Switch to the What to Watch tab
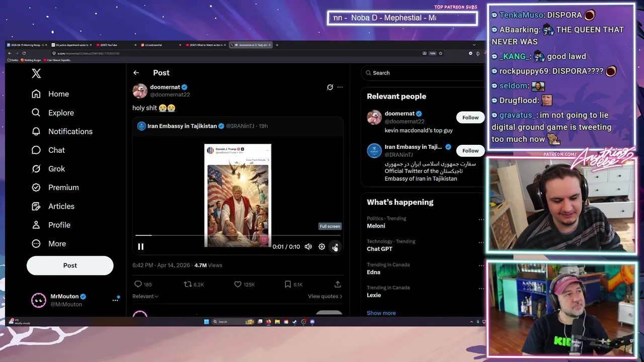The image size is (644, 362). [206, 45]
